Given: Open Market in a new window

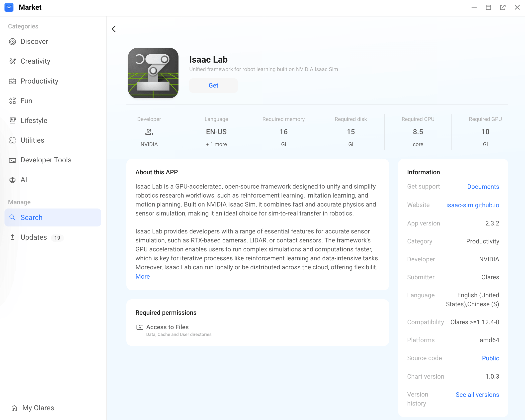Looking at the screenshot, I should tap(503, 7).
